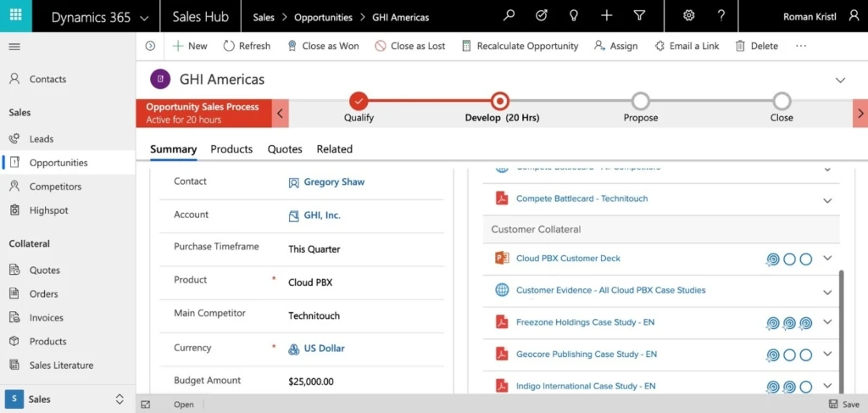Click New in command bar
Screen dimensions: 868x413
pos(190,47)
